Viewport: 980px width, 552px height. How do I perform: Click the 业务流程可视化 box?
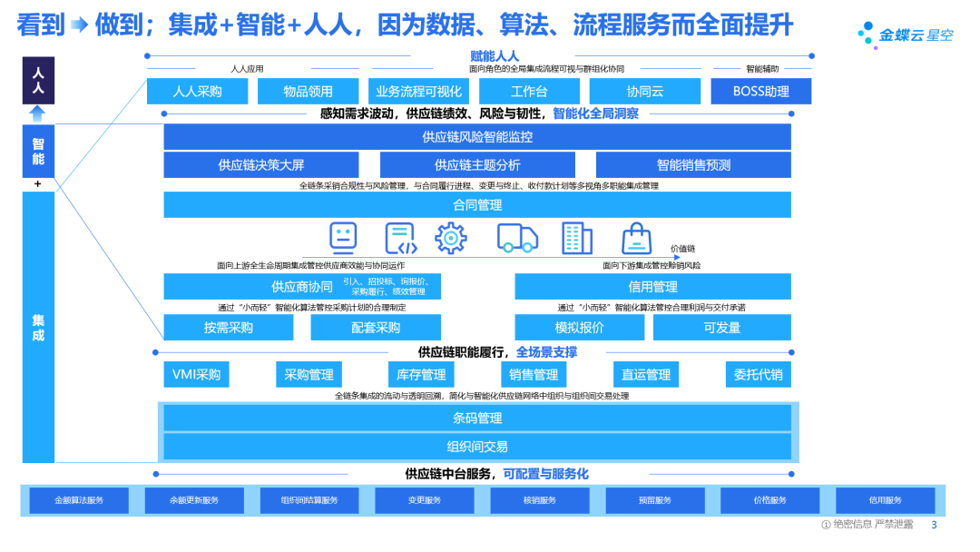pyautogui.click(x=418, y=92)
